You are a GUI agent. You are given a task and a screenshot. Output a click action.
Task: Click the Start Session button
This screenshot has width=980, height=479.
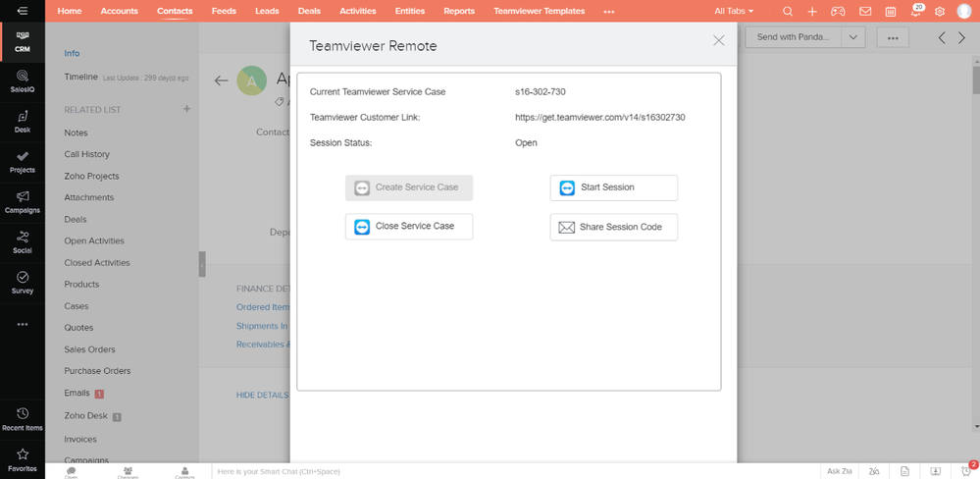pos(613,187)
